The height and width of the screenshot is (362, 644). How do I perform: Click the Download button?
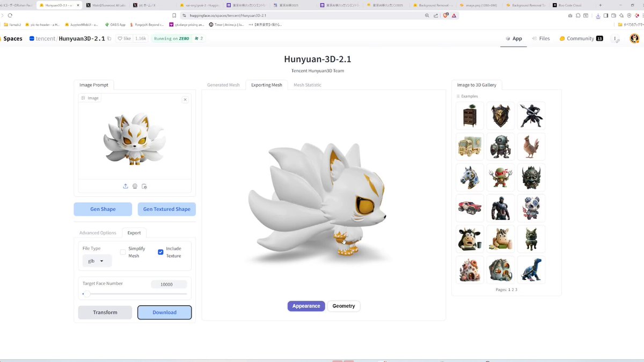165,312
